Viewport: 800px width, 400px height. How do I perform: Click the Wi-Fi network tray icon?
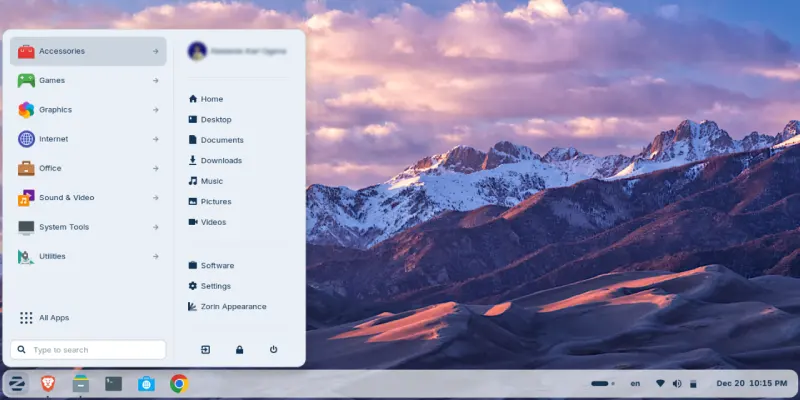pos(659,383)
